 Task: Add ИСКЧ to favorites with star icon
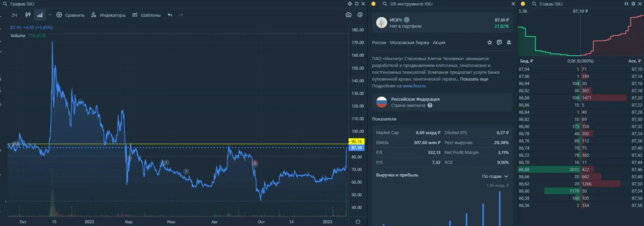[x=490, y=43]
